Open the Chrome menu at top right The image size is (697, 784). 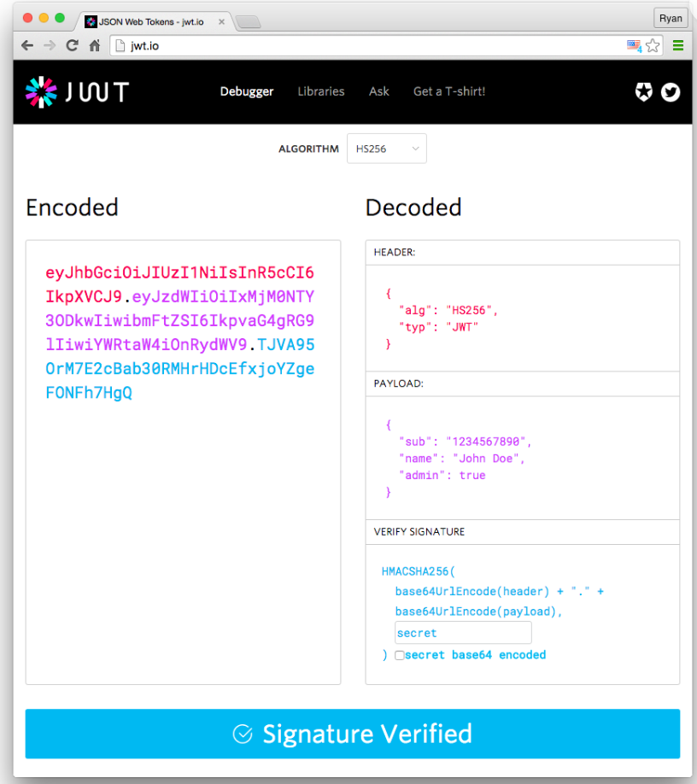[x=679, y=45]
